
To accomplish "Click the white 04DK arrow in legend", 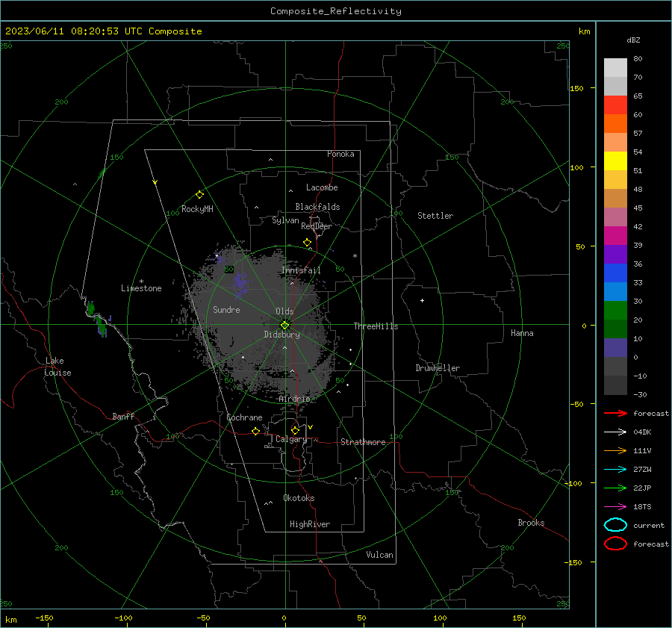I will coord(615,432).
